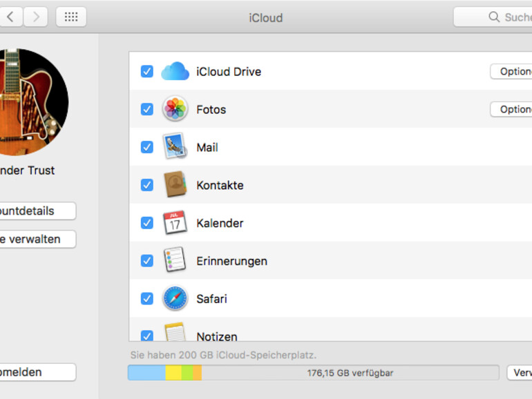Toggle the Kalender checkbox
This screenshot has width=532, height=399.
pyautogui.click(x=147, y=223)
